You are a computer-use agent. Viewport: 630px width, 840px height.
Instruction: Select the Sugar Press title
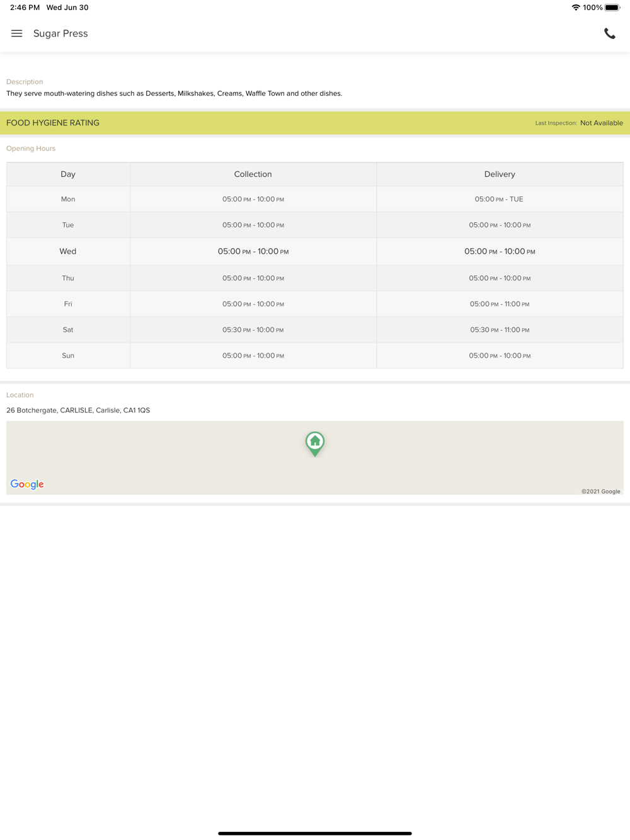point(60,33)
